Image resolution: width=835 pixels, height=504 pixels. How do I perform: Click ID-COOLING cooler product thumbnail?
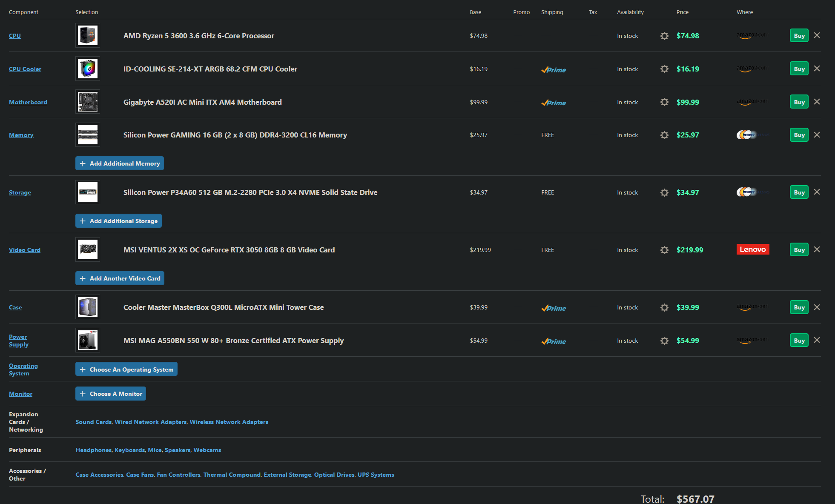click(88, 69)
